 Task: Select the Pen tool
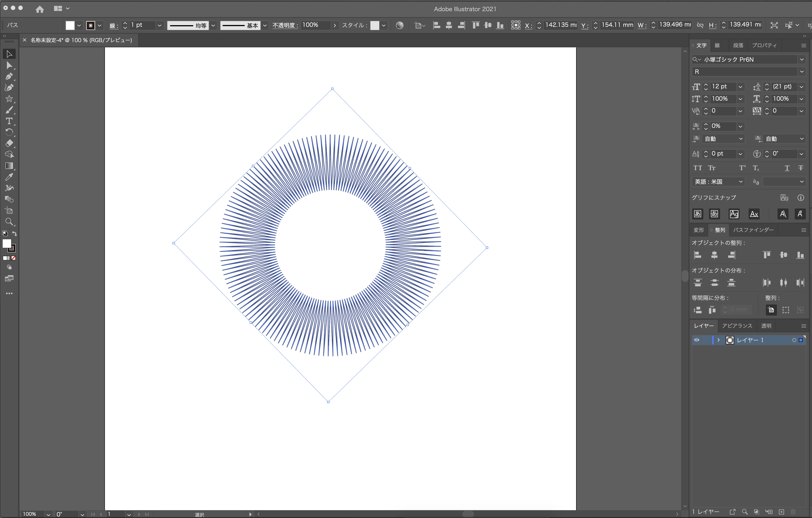(9, 77)
